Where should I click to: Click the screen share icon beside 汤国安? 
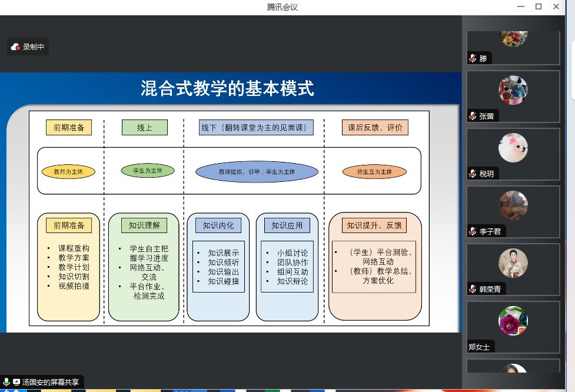coord(16,382)
